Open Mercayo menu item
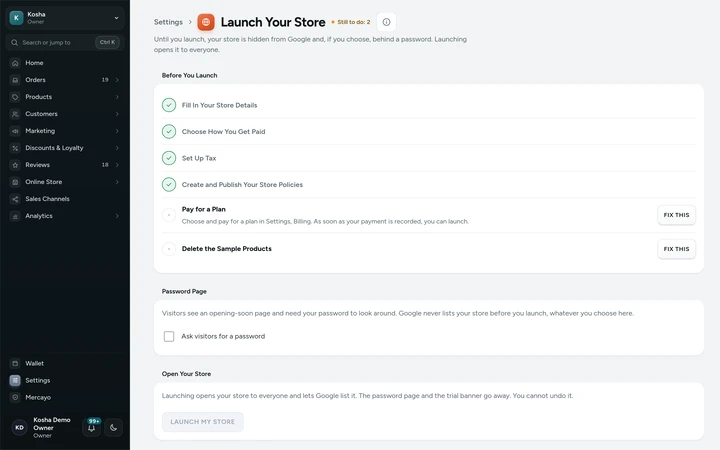Screen dimensions: 720x450 (65, 397)
